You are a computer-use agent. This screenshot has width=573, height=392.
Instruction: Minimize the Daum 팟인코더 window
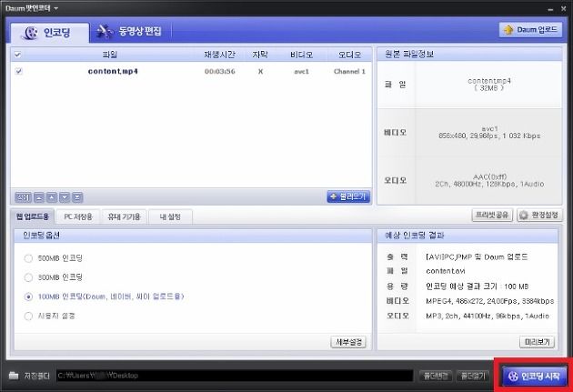pyautogui.click(x=550, y=9)
